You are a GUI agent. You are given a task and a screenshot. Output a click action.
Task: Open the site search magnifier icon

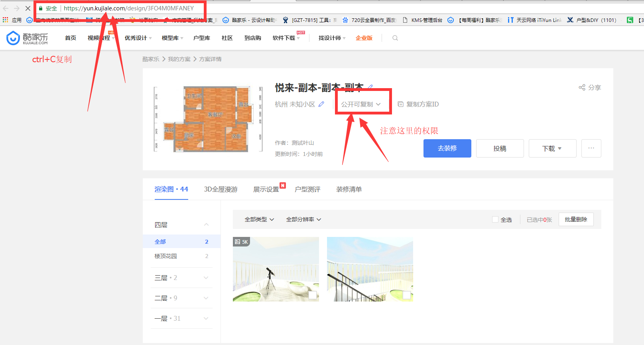395,38
